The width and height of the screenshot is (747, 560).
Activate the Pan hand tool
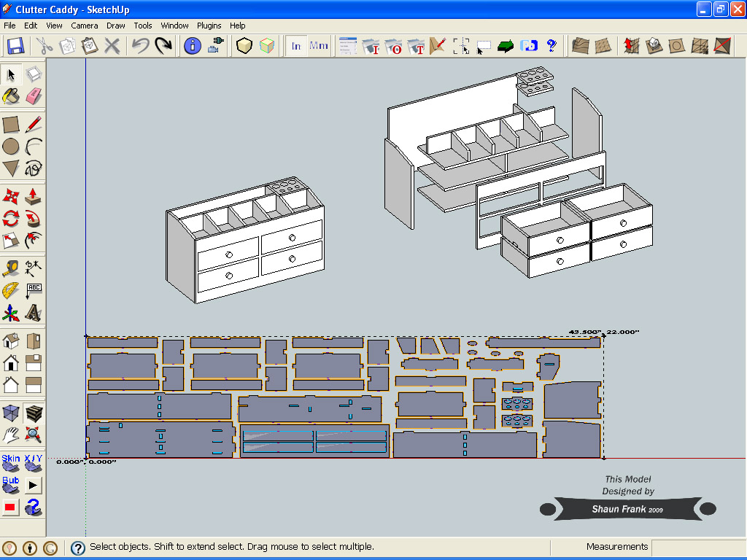tap(11, 435)
